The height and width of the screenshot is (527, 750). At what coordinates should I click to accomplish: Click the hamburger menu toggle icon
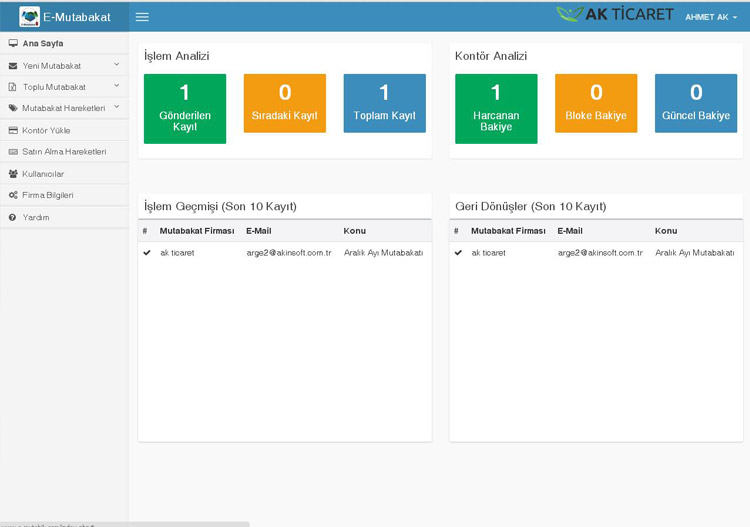[x=142, y=17]
